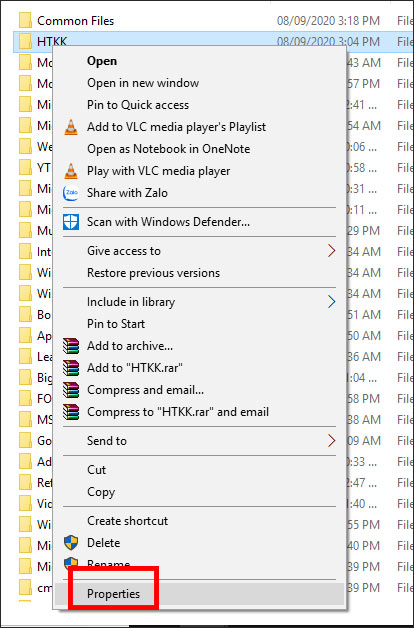The image size is (414, 628).
Task: Expand the Send to submenu arrow
Action: tap(331, 441)
